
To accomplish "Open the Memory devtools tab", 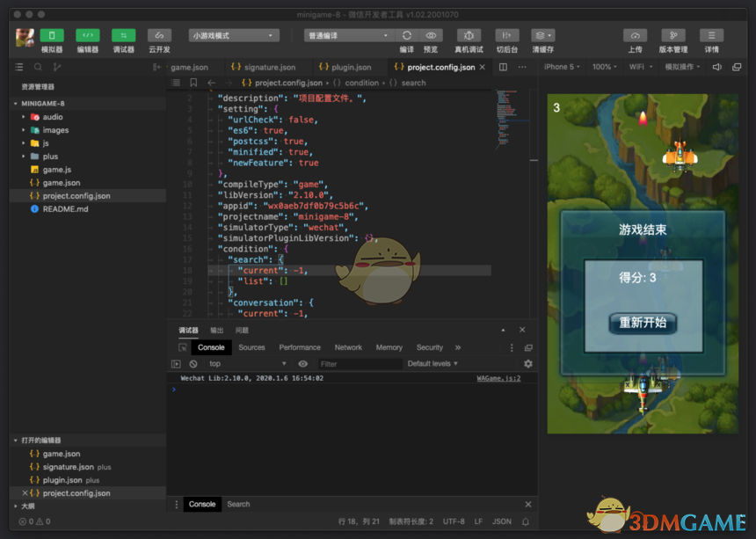I will pyautogui.click(x=389, y=347).
